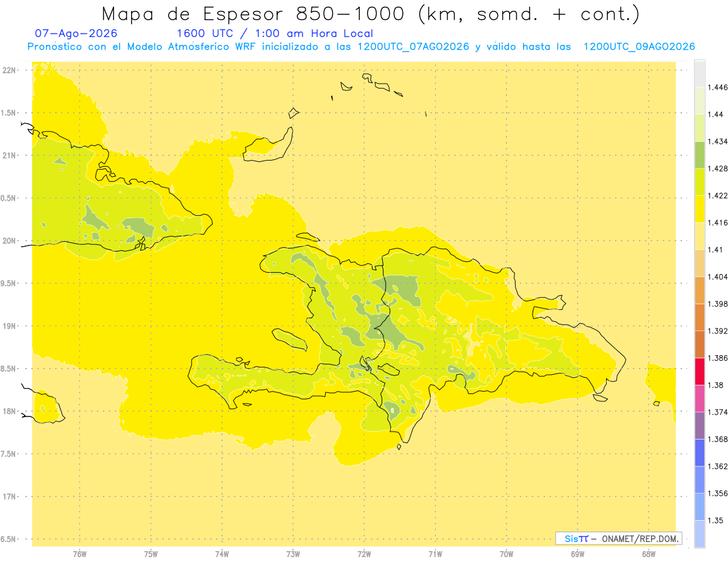Select the dark blue swatch below 1.368
Screen dimensions: 728x562
pyautogui.click(x=699, y=452)
